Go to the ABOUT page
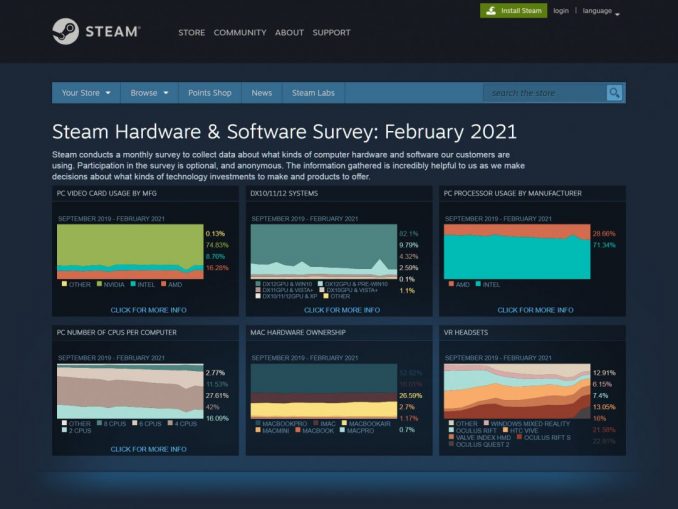This screenshot has height=509, width=678. click(289, 32)
